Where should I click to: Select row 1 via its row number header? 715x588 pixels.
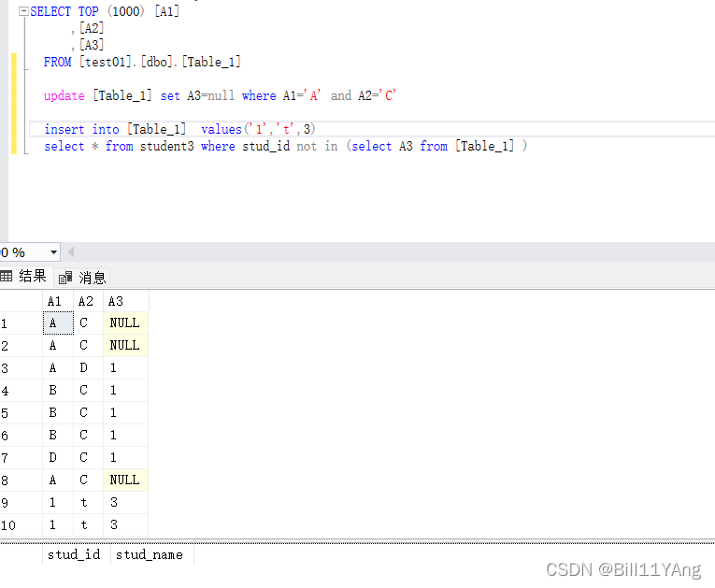(x=21, y=323)
